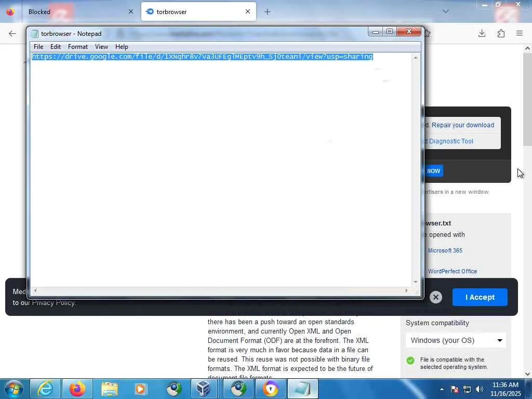532x399 pixels.
Task: Open Windows Media Player from taskbar
Action: tap(140, 389)
